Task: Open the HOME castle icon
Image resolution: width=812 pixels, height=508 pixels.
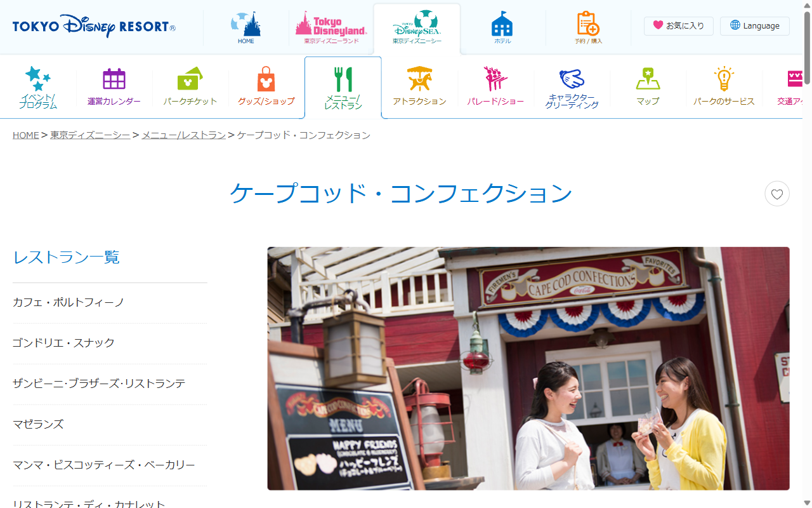Action: tap(246, 27)
